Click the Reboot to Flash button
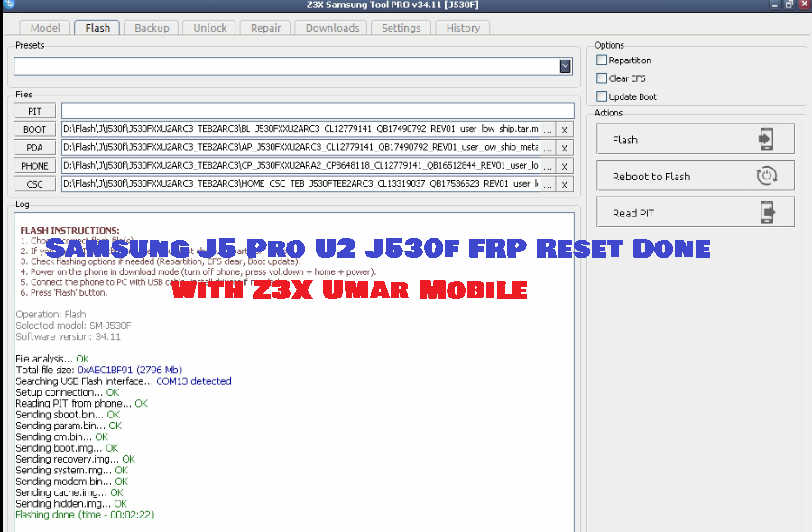The width and height of the screenshot is (812, 532). coord(695,176)
